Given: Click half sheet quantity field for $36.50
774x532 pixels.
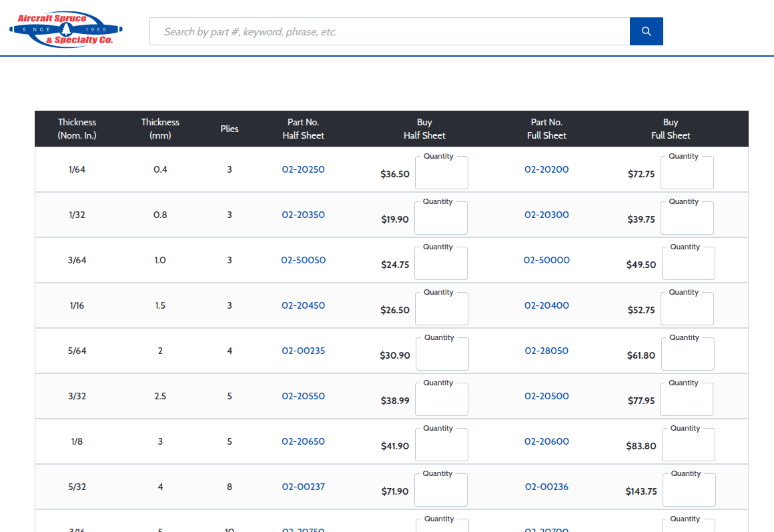Looking at the screenshot, I should click(x=441, y=173).
